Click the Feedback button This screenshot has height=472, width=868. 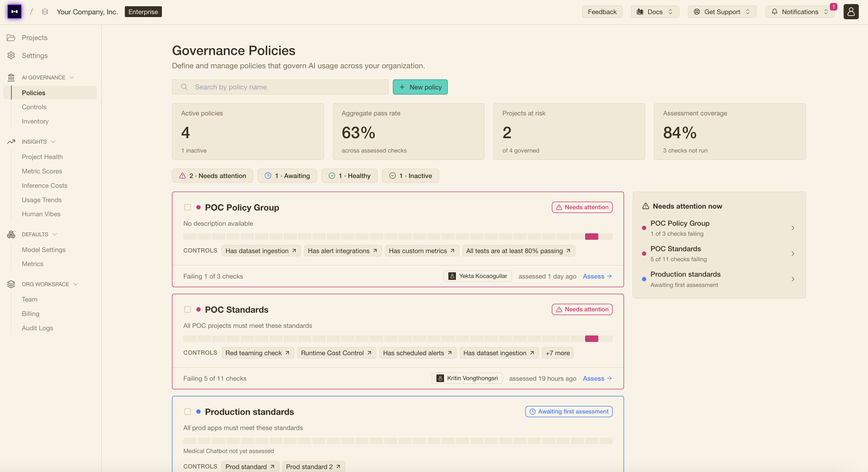click(x=602, y=12)
